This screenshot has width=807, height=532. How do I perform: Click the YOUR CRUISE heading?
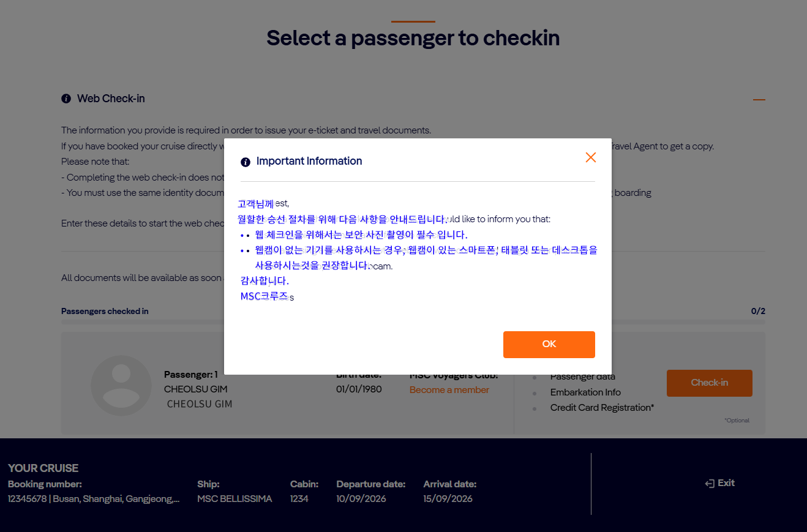point(43,468)
